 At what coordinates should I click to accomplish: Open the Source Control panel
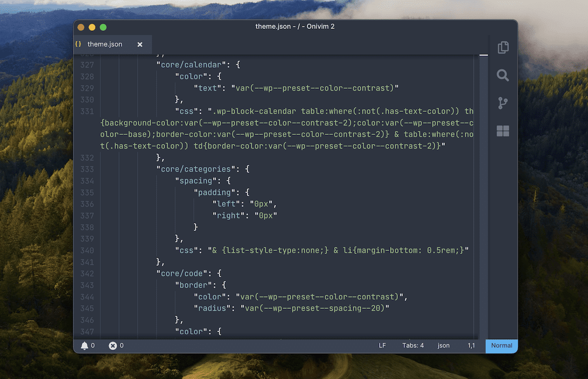(502, 103)
